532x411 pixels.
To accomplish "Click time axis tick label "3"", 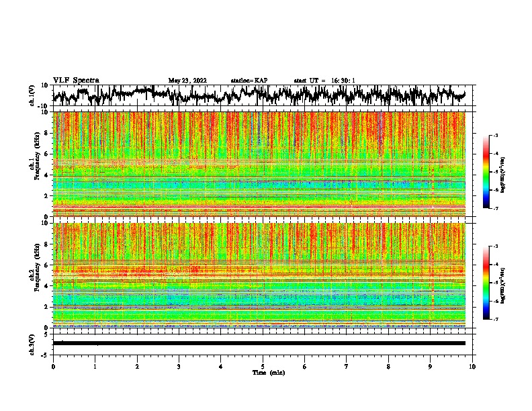I will pos(179,367).
